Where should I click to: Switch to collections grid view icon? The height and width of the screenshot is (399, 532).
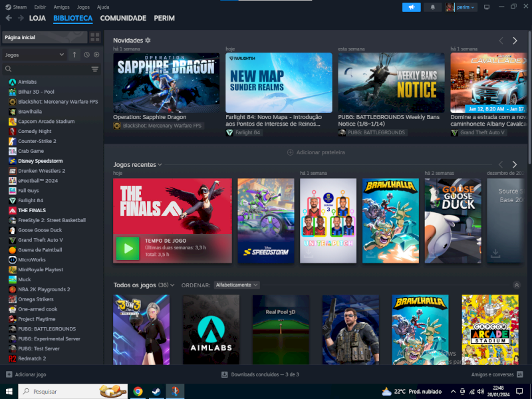click(95, 37)
